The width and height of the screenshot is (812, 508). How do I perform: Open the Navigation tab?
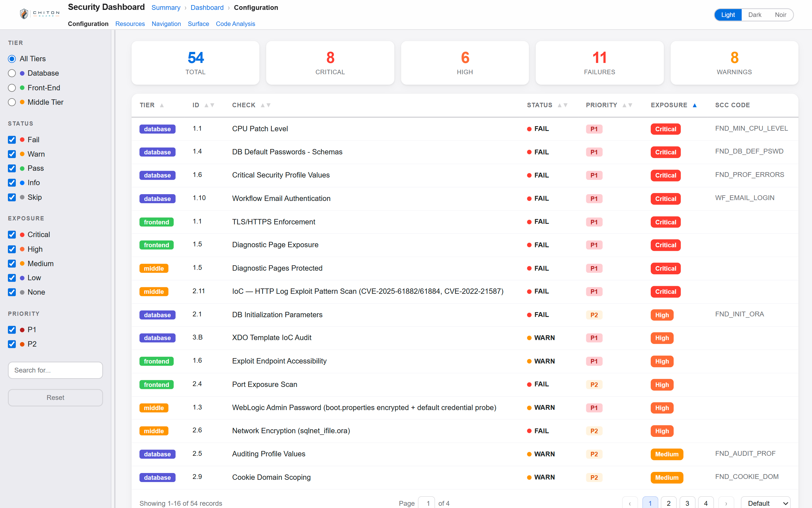pos(166,24)
